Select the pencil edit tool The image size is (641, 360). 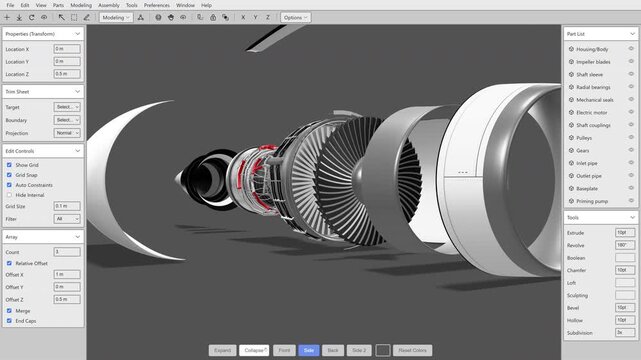(x=87, y=18)
